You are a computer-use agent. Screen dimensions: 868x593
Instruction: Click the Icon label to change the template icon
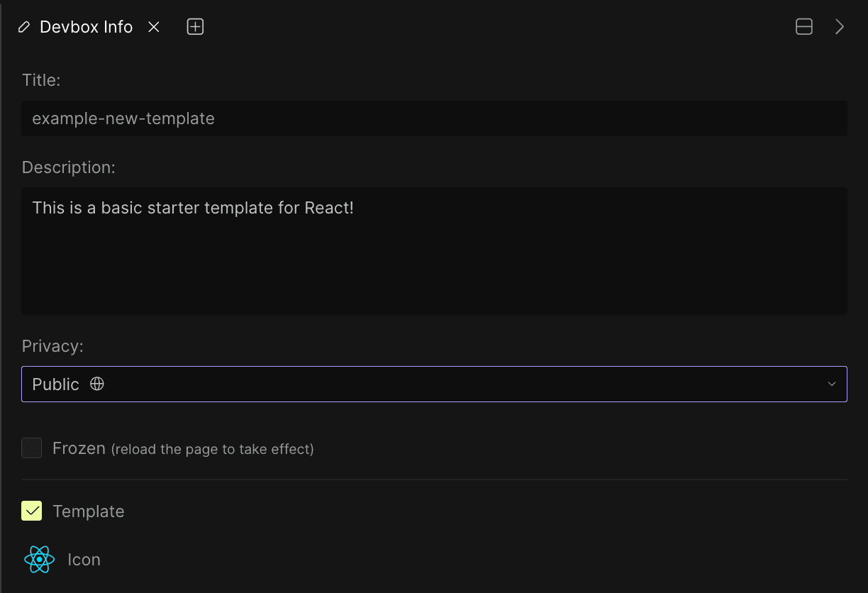click(84, 559)
